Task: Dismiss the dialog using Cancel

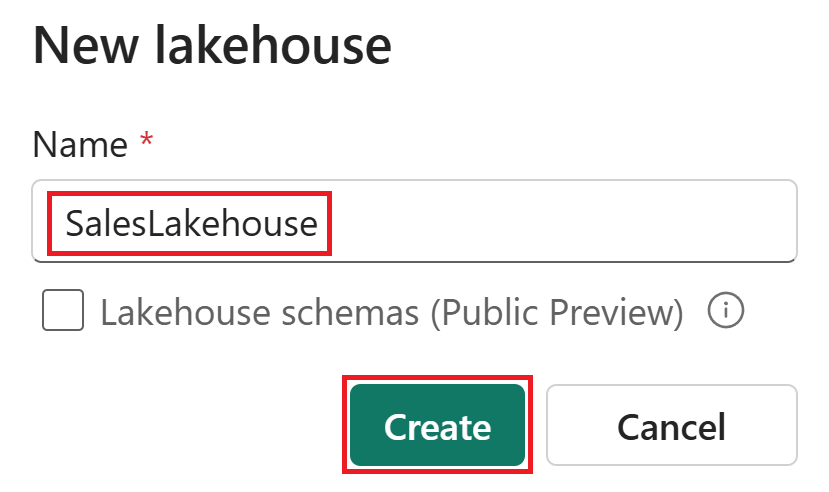Action: (x=671, y=427)
